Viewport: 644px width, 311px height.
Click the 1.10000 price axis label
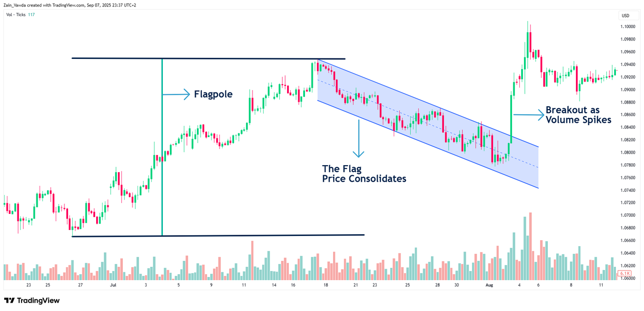628,27
